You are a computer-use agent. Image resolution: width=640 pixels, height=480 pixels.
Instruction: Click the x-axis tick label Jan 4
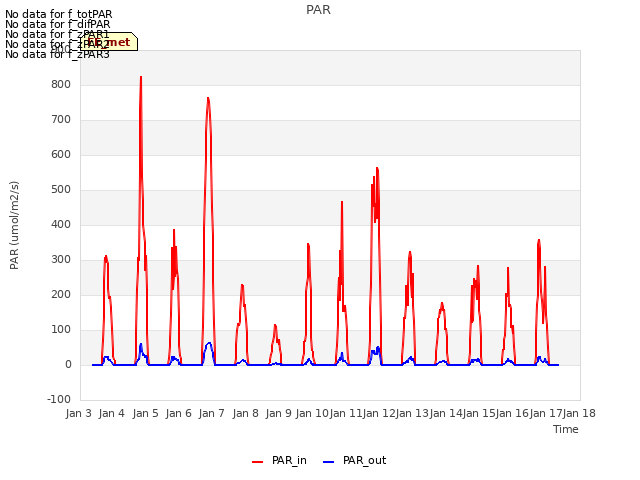tap(112, 413)
